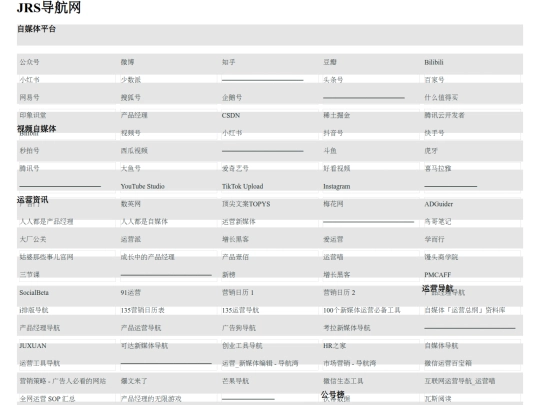The image size is (540, 405).
Task: Open the 爱运营 link
Action: click(333, 239)
